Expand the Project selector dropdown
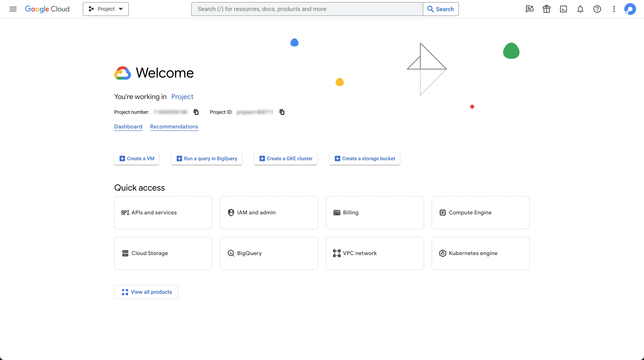 click(x=106, y=9)
